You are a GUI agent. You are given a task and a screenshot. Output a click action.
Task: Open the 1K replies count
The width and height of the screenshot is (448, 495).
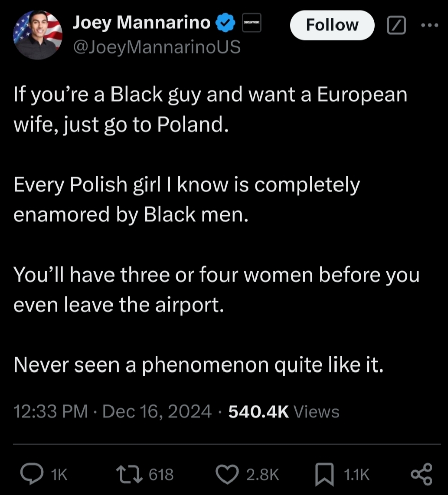pos(59,474)
